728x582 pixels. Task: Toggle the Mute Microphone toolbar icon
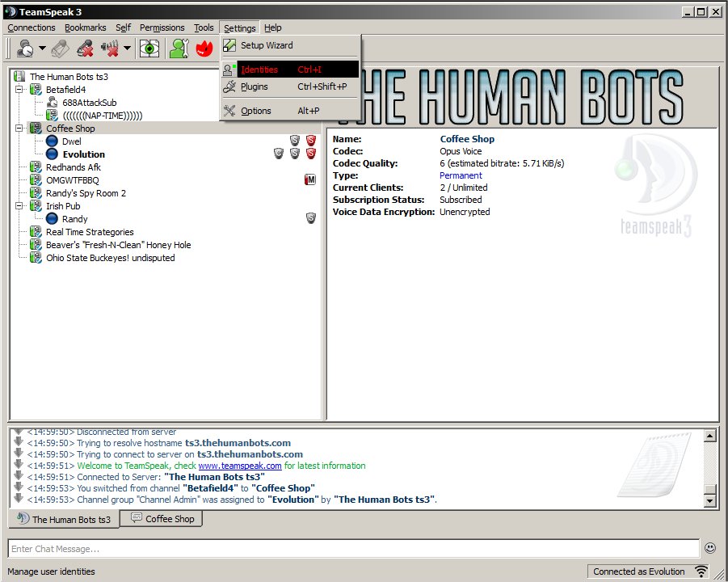click(x=86, y=48)
